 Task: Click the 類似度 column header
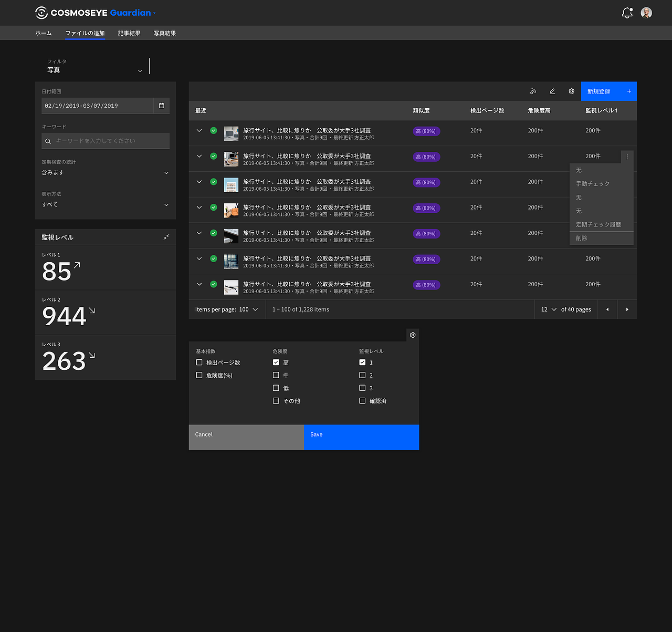(x=421, y=111)
